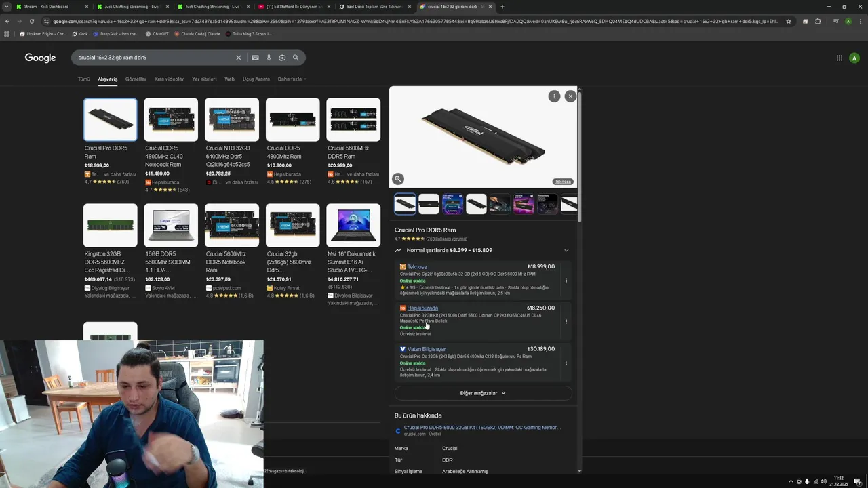Reload the page in Chrome

coord(31,21)
